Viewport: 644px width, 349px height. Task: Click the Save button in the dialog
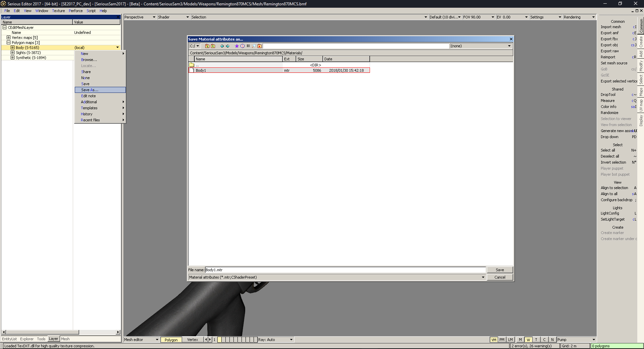click(x=500, y=270)
